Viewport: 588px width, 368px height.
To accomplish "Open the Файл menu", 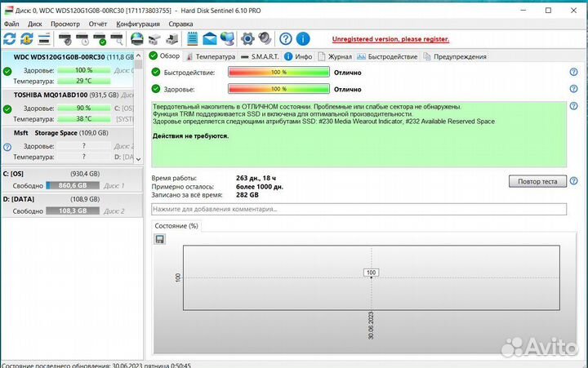I will [x=11, y=24].
